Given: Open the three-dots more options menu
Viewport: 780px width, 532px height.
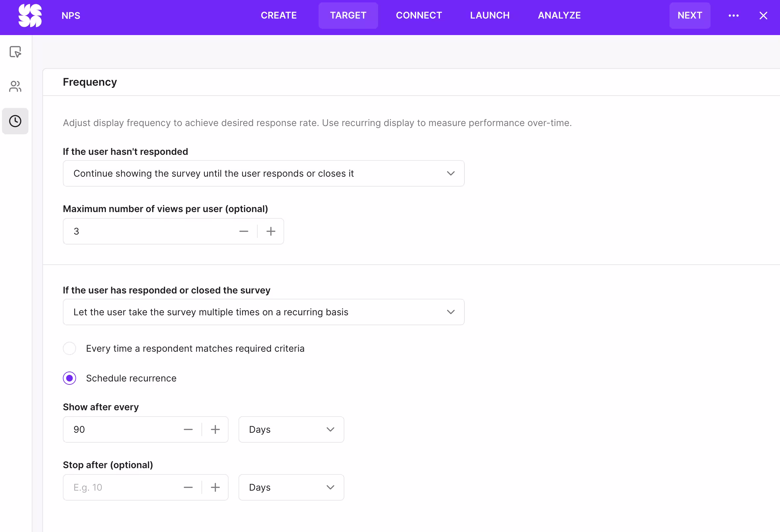Looking at the screenshot, I should 733,16.
